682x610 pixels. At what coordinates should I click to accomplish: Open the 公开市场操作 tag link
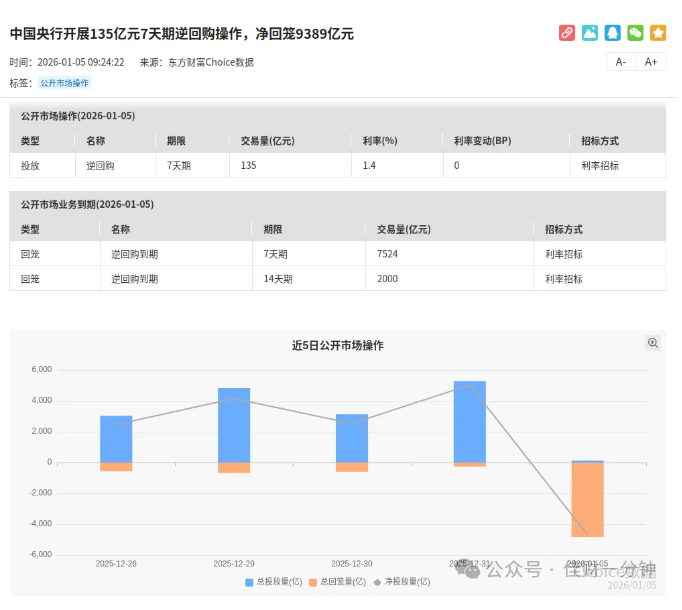click(x=64, y=84)
